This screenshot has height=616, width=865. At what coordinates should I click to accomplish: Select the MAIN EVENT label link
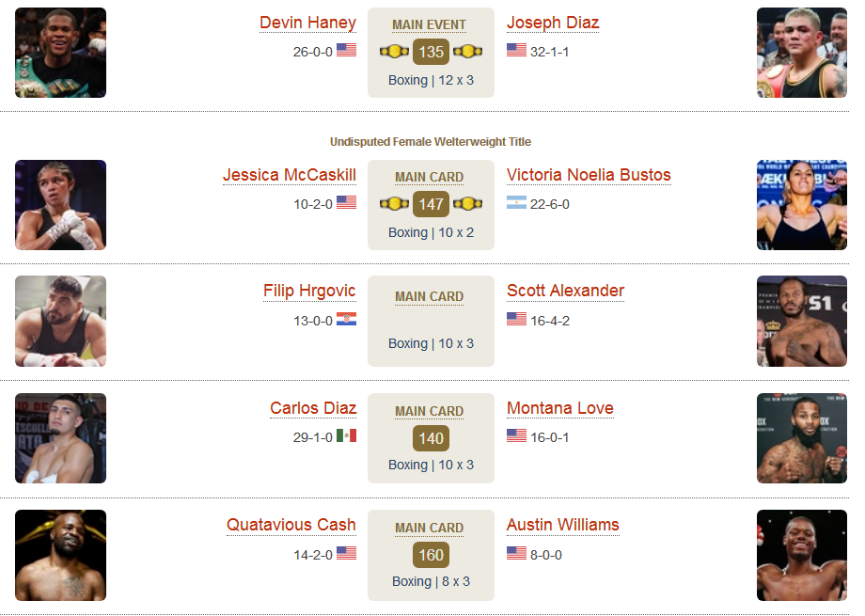point(429,24)
